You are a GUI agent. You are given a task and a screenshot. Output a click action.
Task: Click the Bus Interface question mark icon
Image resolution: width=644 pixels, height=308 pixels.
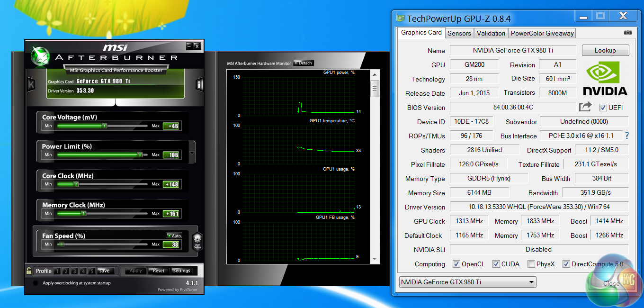coord(626,136)
